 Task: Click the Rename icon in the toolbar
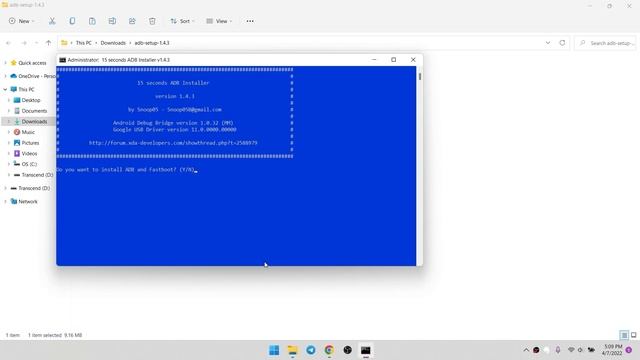pyautogui.click(x=112, y=21)
